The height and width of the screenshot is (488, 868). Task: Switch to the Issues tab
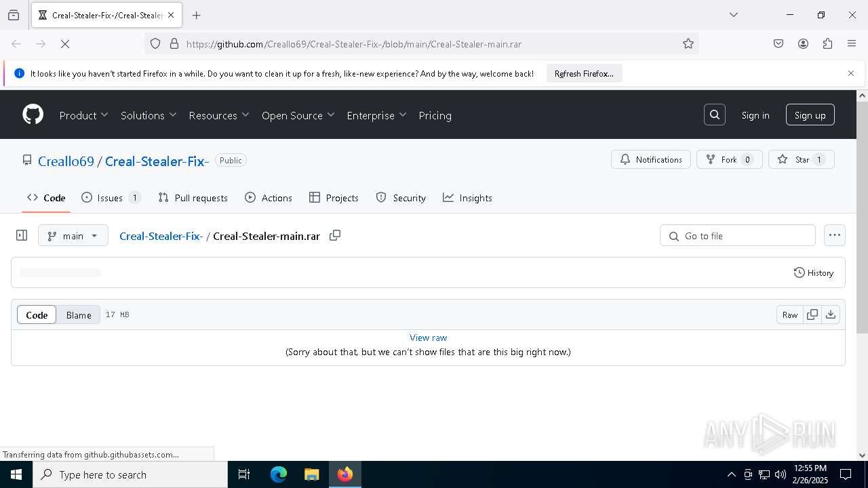(111, 198)
